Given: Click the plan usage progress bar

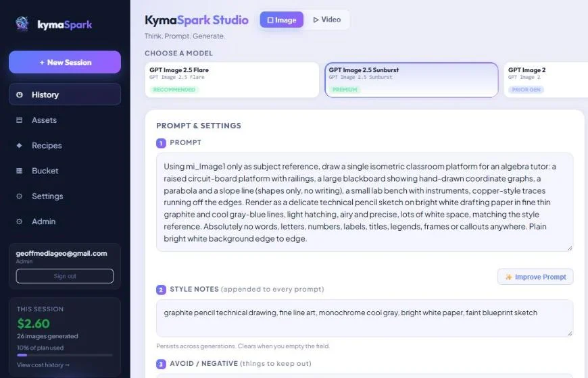Looking at the screenshot, I should pyautogui.click(x=65, y=355).
